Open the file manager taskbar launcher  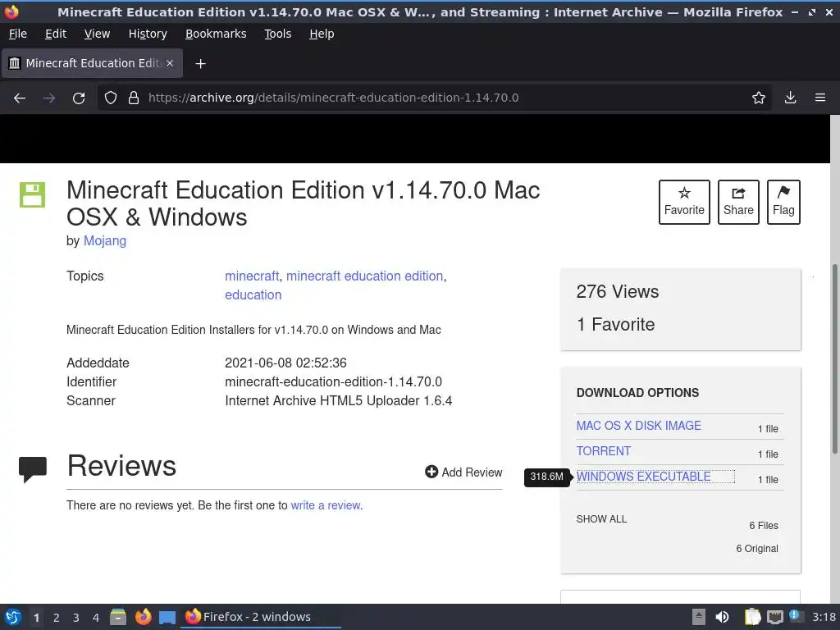click(118, 617)
